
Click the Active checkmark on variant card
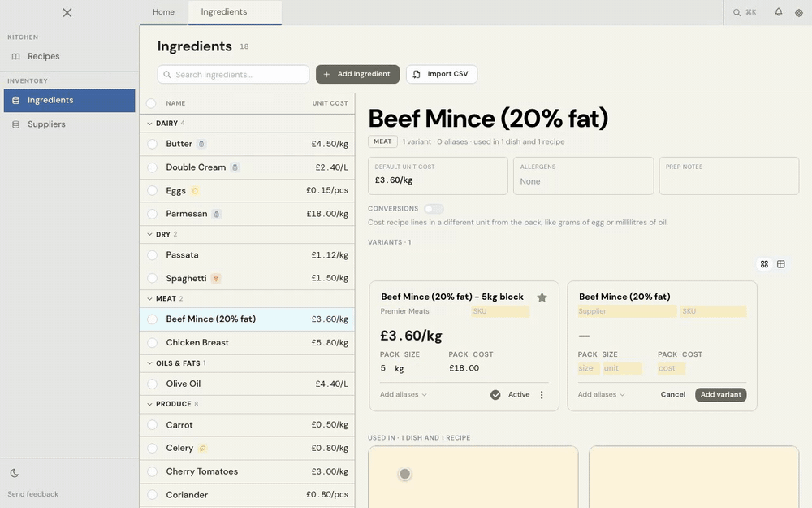click(495, 395)
